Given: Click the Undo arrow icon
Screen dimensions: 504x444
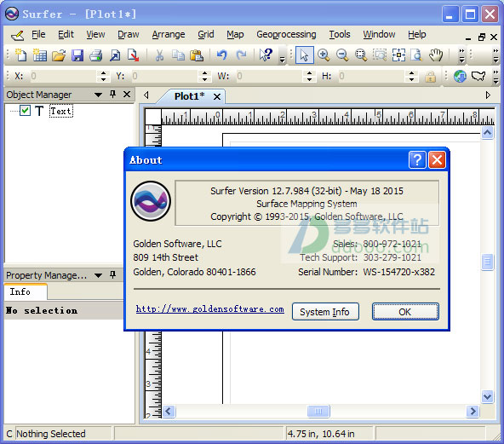Looking at the screenshot, I should [222, 55].
